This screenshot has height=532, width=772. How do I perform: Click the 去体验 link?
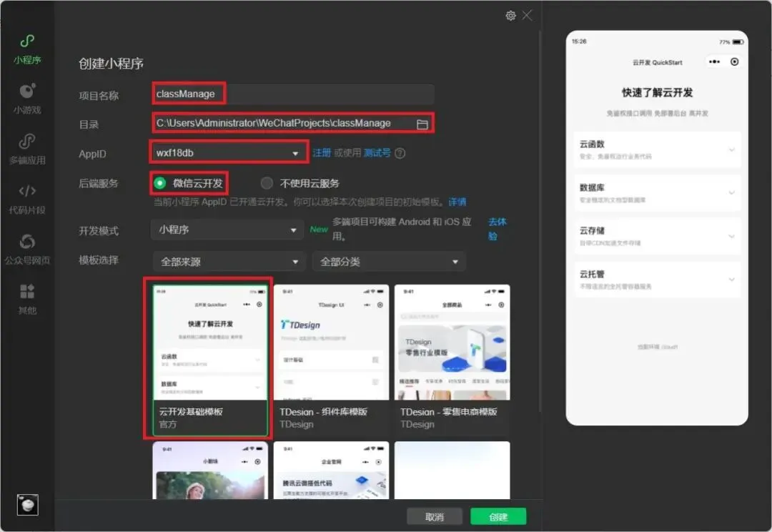pos(497,229)
